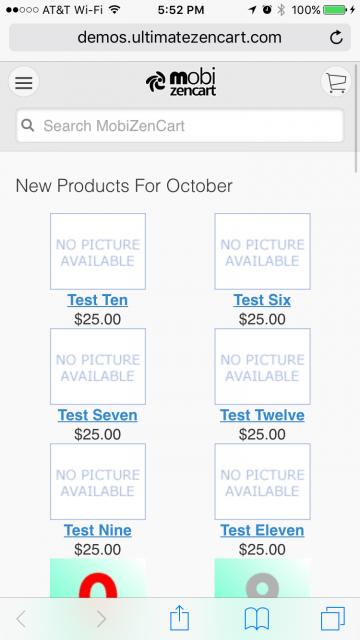
Task: Open the Test Ten product link
Action: [x=98, y=300]
